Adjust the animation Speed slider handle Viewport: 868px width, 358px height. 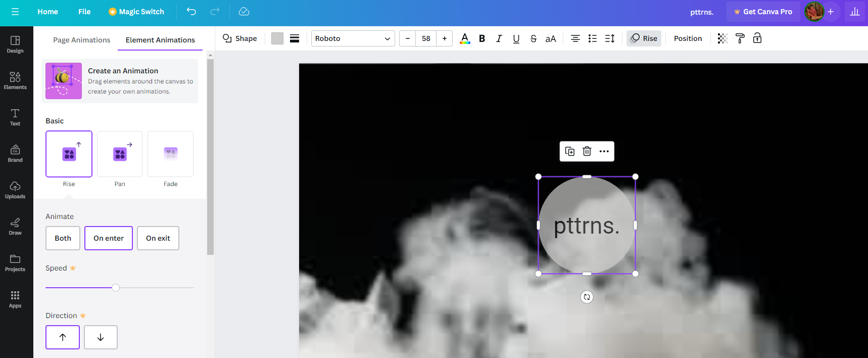[x=116, y=288]
